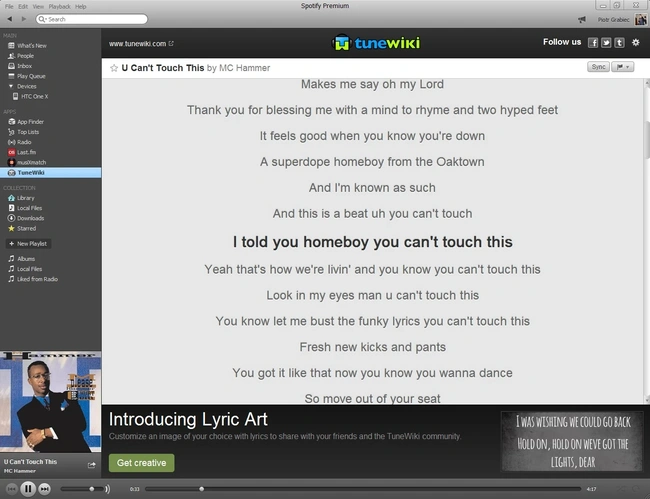
Task: Click the lyrics scrollbar thumb
Action: click(x=647, y=140)
